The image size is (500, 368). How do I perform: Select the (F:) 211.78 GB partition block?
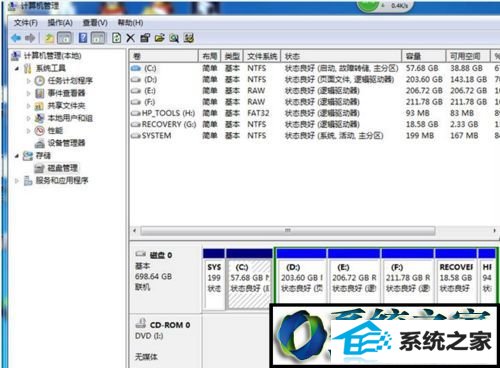coord(408,277)
